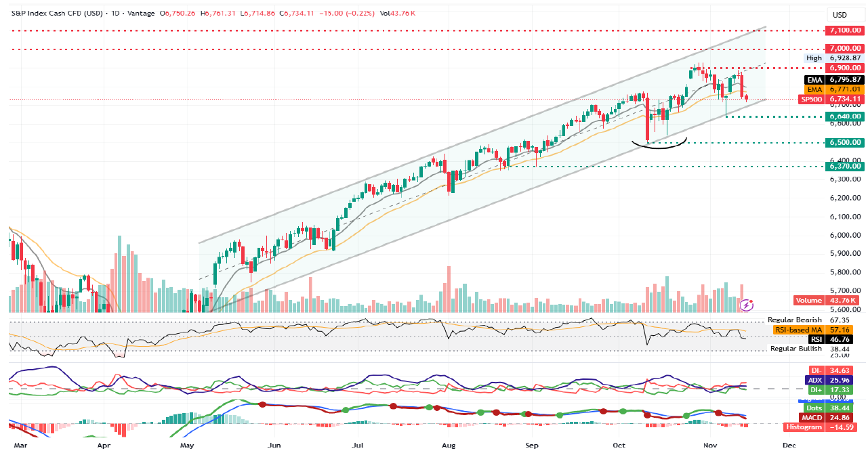Click the Volume 43.76 K label
The image size is (868, 455).
[826, 301]
